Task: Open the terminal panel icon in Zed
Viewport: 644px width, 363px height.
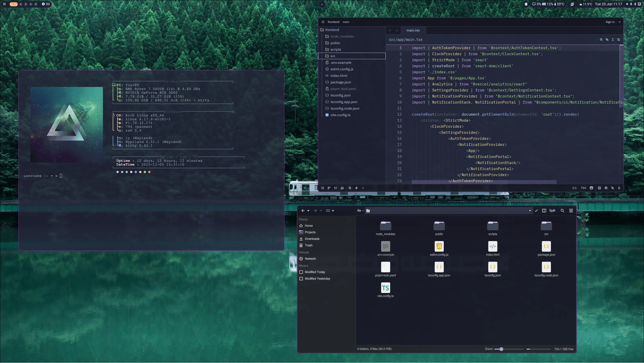Action: click(x=599, y=188)
